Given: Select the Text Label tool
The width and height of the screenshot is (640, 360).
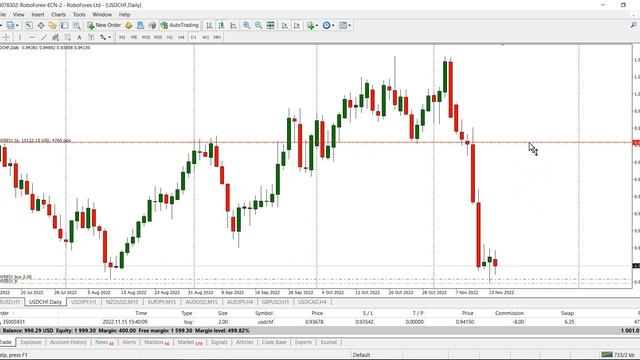Looking at the screenshot, I should point(91,37).
